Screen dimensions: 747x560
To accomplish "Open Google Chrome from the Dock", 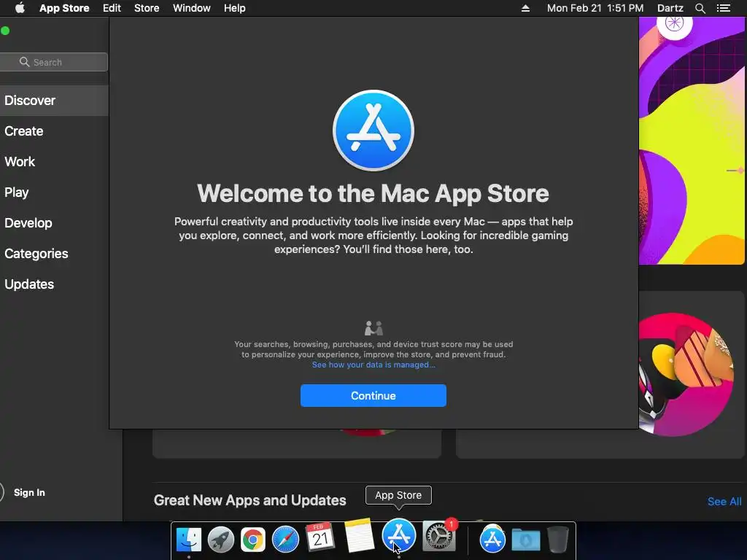I will pos(253,540).
